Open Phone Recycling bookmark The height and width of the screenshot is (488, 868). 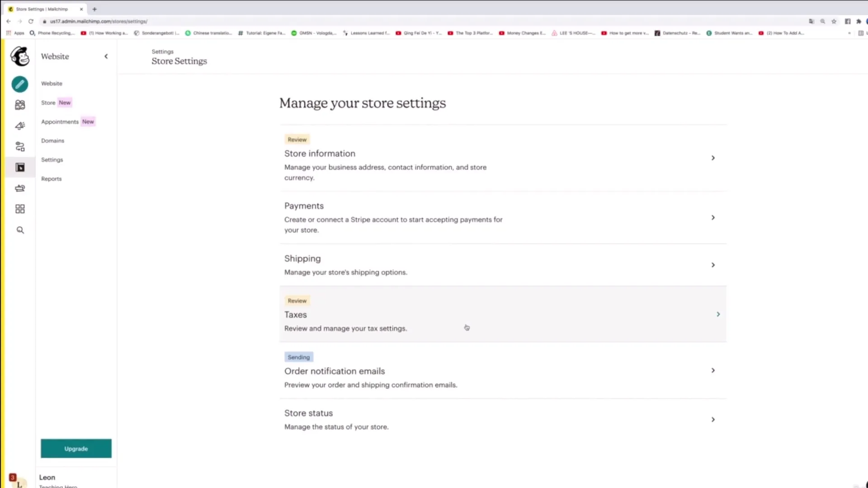tap(52, 33)
